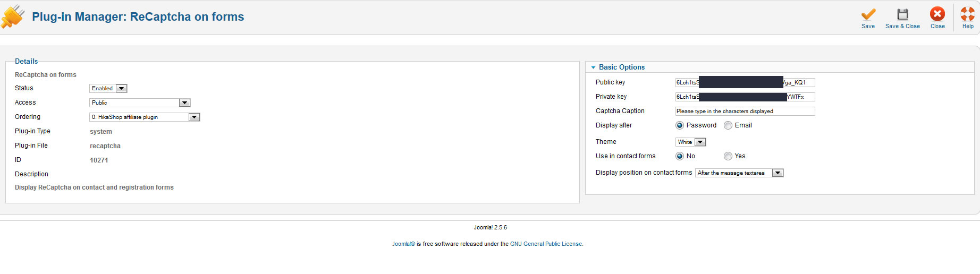Follow the Joomla!® footer link
The width and height of the screenshot is (980, 274).
click(x=403, y=244)
